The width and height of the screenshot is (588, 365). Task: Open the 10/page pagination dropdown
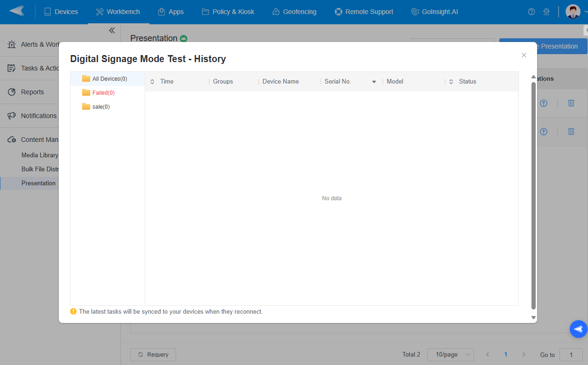pyautogui.click(x=450, y=355)
